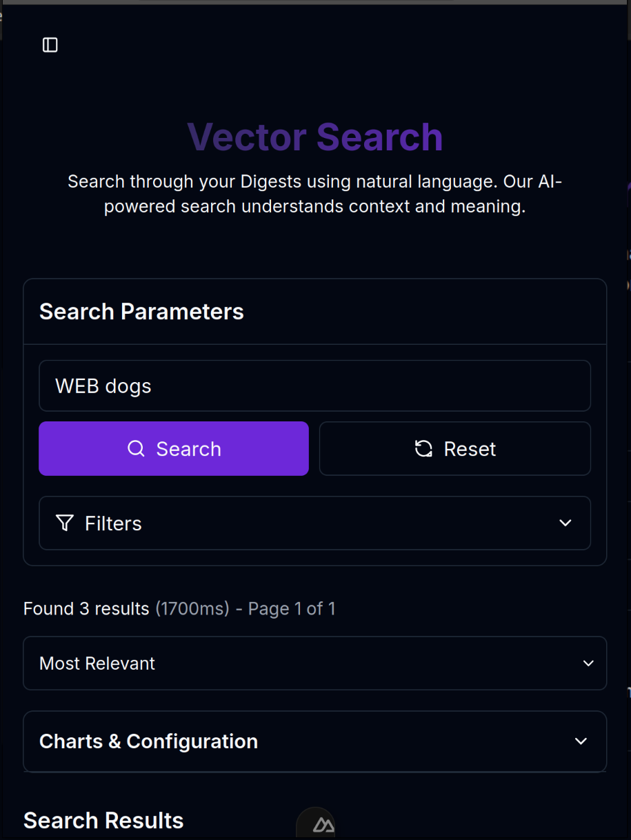Image resolution: width=631 pixels, height=840 pixels.
Task: Expand the Charts & Configuration section
Action: (315, 741)
